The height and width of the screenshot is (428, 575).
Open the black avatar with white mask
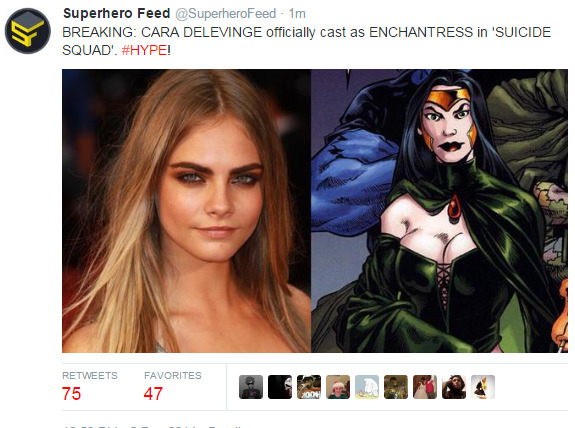click(x=280, y=387)
